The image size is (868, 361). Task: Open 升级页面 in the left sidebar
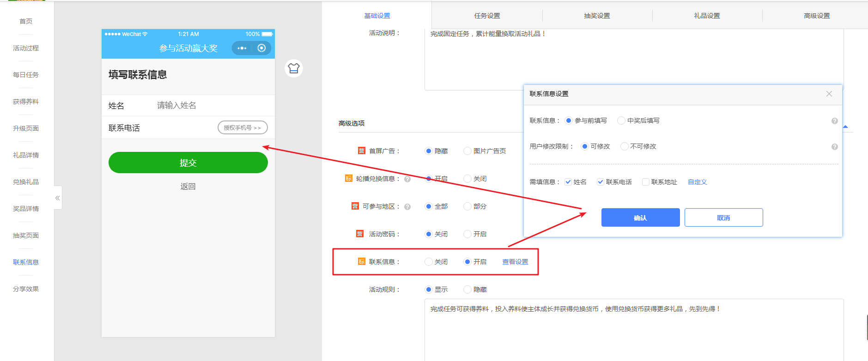[26, 128]
